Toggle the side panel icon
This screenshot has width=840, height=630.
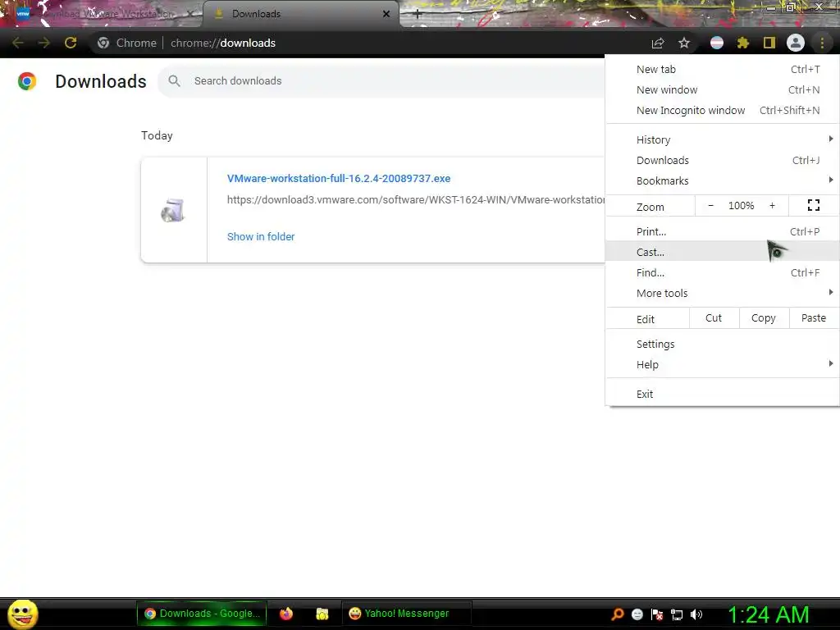point(769,43)
